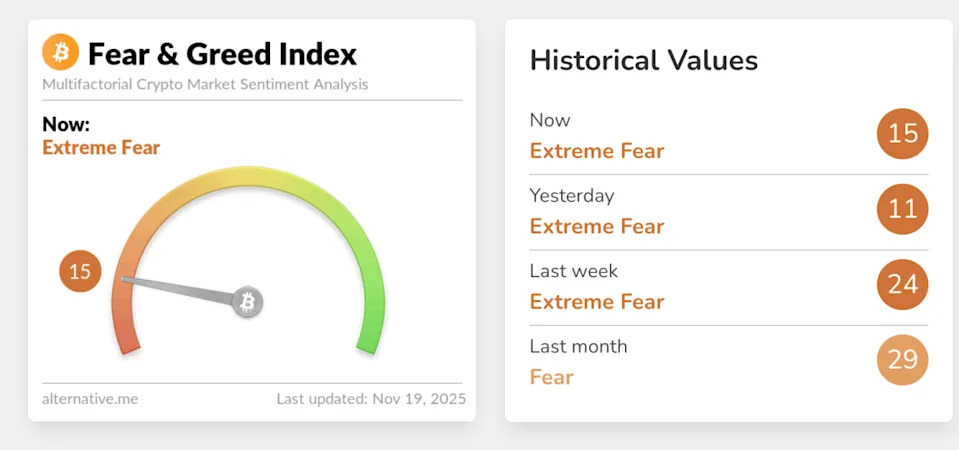This screenshot has width=959, height=450.
Task: Click the Fear & Greed Index title
Action: click(222, 53)
